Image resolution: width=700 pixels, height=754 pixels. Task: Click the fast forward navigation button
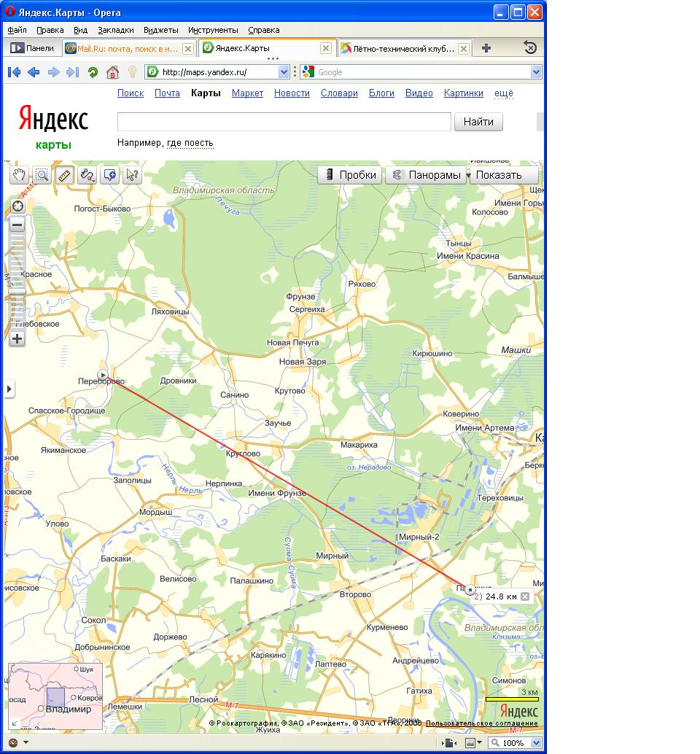tap(73, 72)
